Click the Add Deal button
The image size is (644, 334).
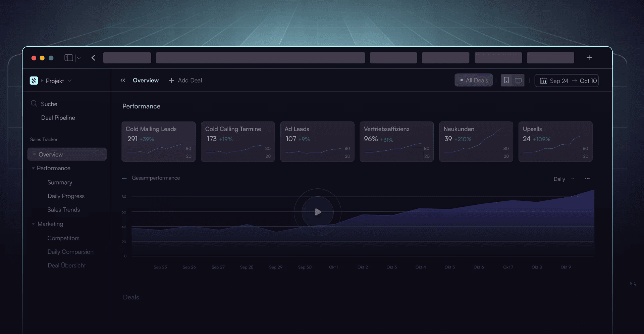coord(185,81)
